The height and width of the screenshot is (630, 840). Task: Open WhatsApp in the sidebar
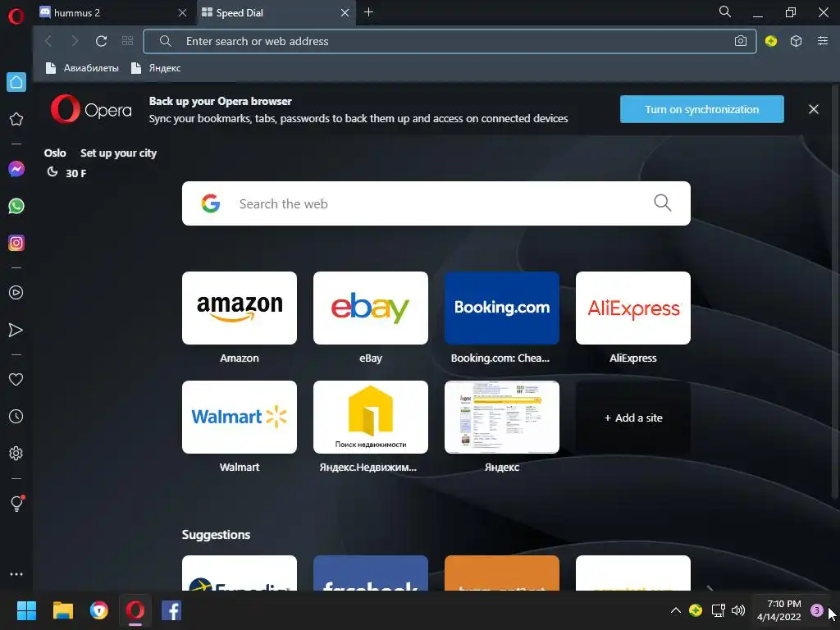click(16, 206)
